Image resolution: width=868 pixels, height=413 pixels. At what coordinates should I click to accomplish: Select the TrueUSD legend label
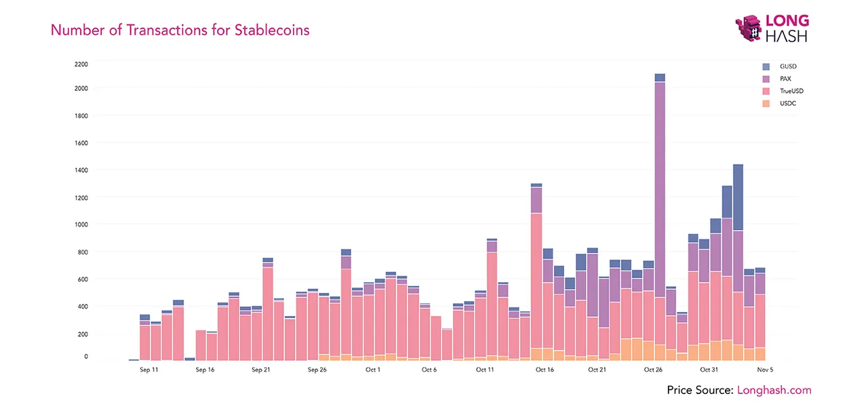791,91
